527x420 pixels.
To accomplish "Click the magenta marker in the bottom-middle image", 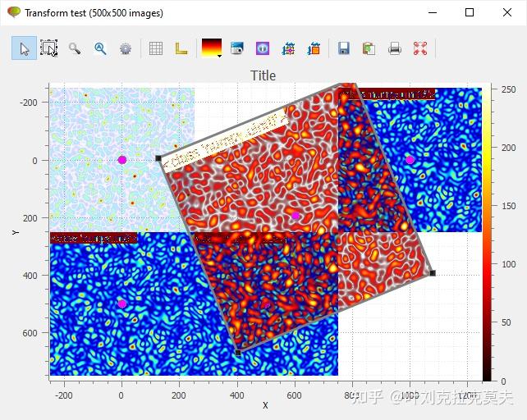I will coord(267,305).
